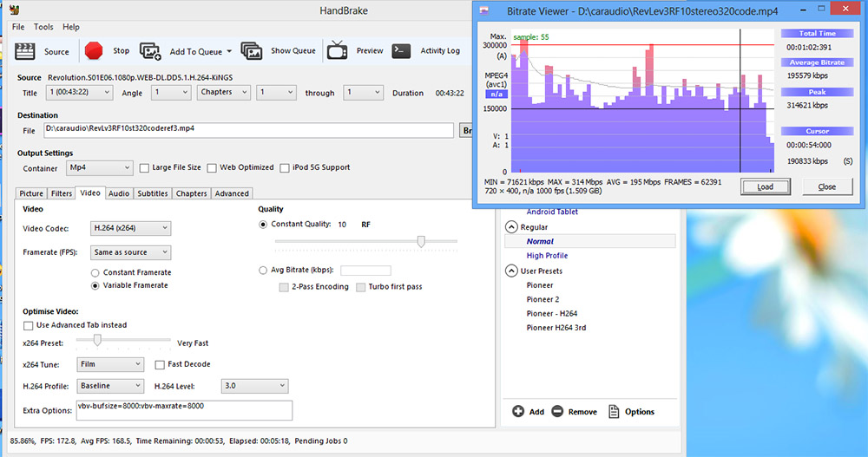Select the Pioneer - H264 preset
The width and height of the screenshot is (868, 457).
click(x=551, y=313)
